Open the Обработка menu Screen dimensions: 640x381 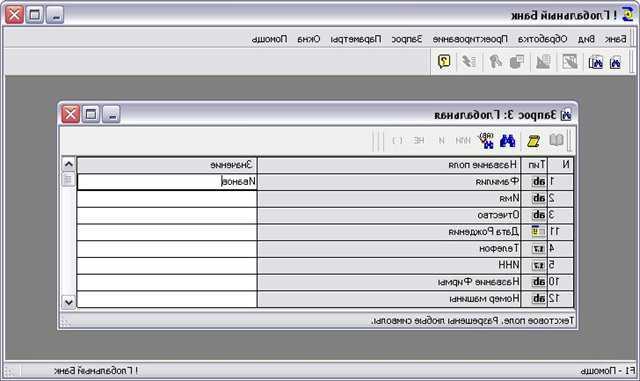tap(542, 39)
